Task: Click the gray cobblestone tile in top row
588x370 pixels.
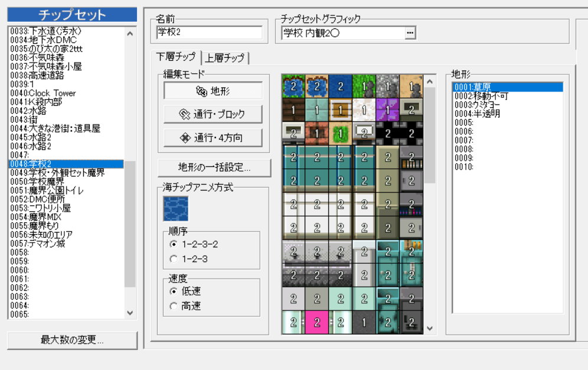Action: coord(388,86)
